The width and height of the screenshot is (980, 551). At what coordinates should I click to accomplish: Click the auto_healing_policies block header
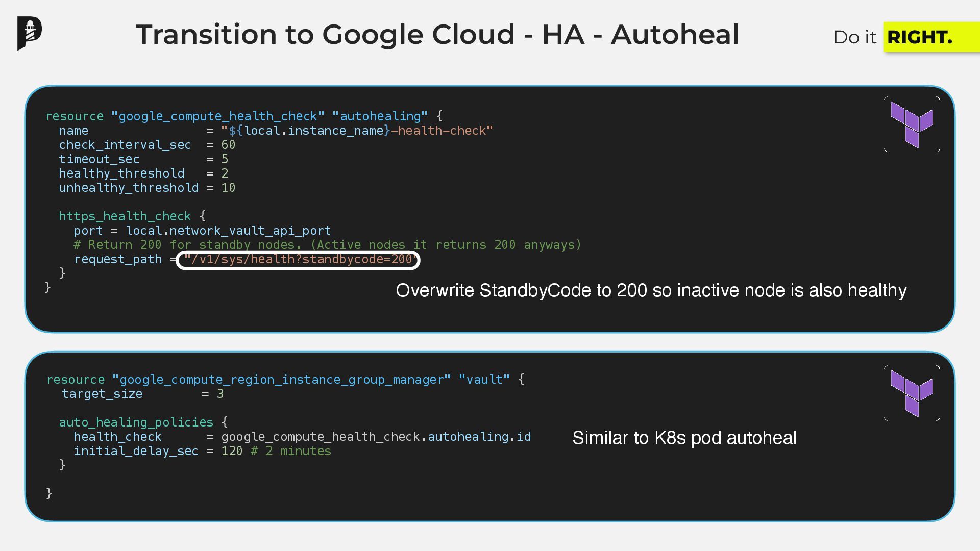(x=136, y=422)
